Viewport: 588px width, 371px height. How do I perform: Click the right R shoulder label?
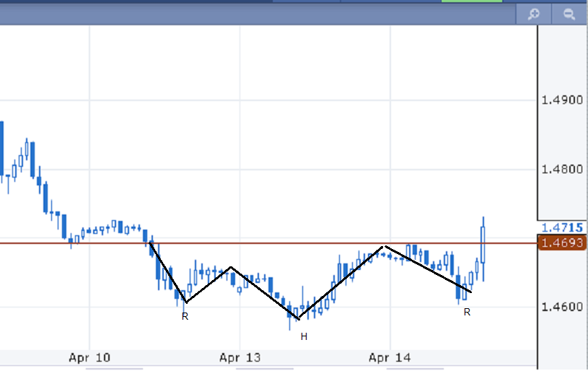[467, 312]
